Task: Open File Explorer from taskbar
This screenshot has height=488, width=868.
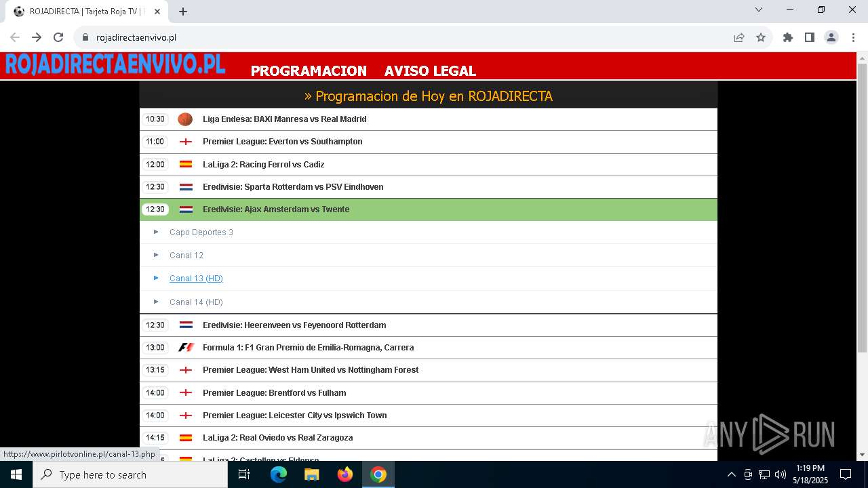Action: pyautogui.click(x=312, y=474)
